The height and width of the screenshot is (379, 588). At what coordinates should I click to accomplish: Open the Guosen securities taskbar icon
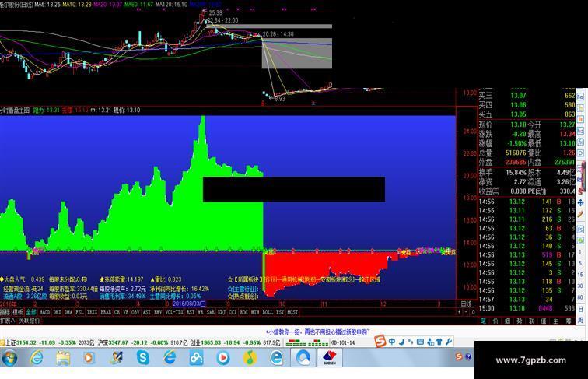tap(330, 358)
